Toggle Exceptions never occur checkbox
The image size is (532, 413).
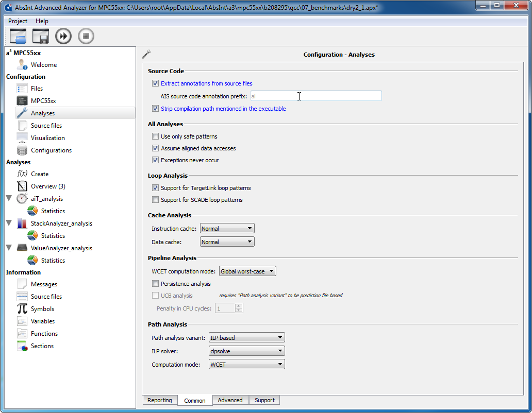click(155, 160)
